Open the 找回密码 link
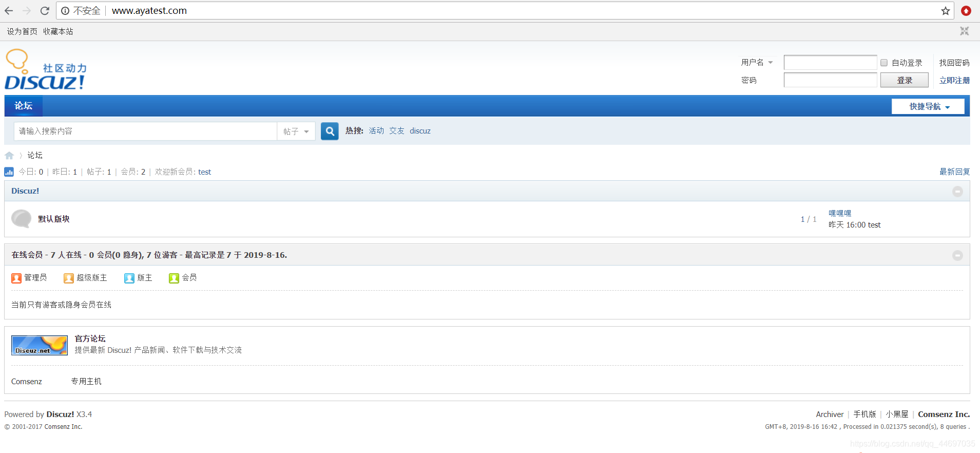980x453 pixels. coord(954,63)
